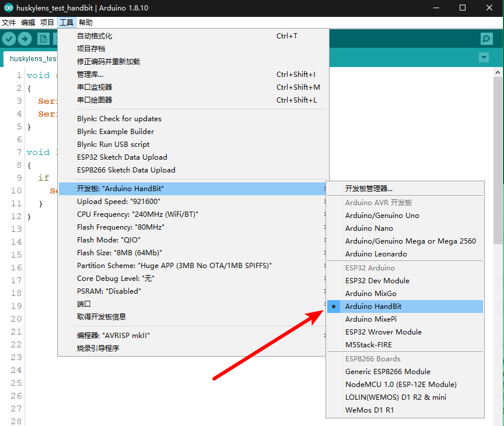
Task: Expand the Partition Scheme submenu
Action: (x=193, y=266)
